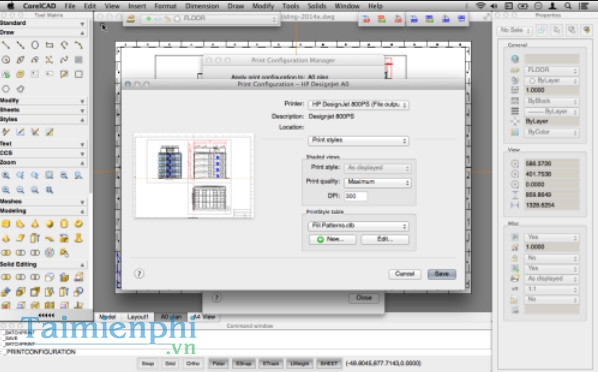Click the first dimension style icon under Styles
The image size is (598, 372).
coord(6,132)
